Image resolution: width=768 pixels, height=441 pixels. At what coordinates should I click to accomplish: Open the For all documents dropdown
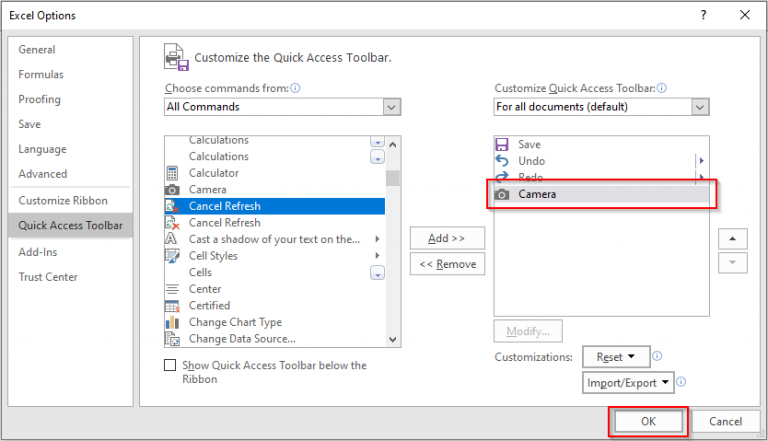(700, 107)
